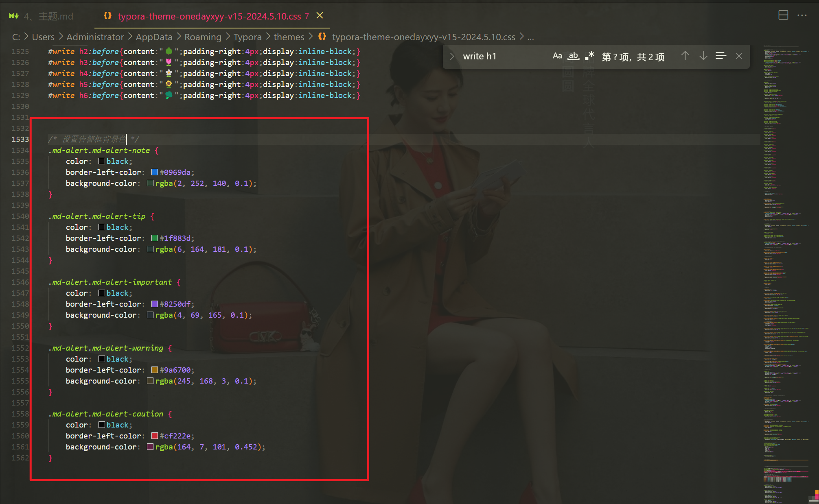Click the comment 设置告警框背景色
Image resolution: width=819 pixels, height=504 pixels.
94,139
